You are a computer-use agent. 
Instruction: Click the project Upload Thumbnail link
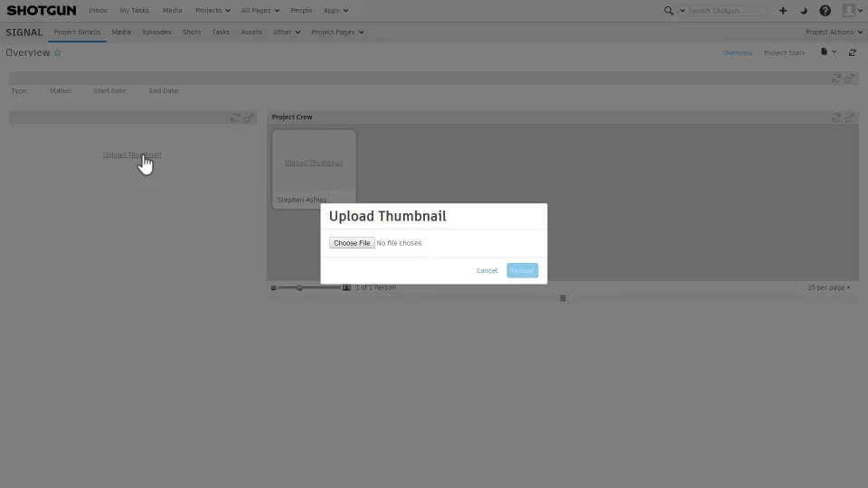click(132, 155)
